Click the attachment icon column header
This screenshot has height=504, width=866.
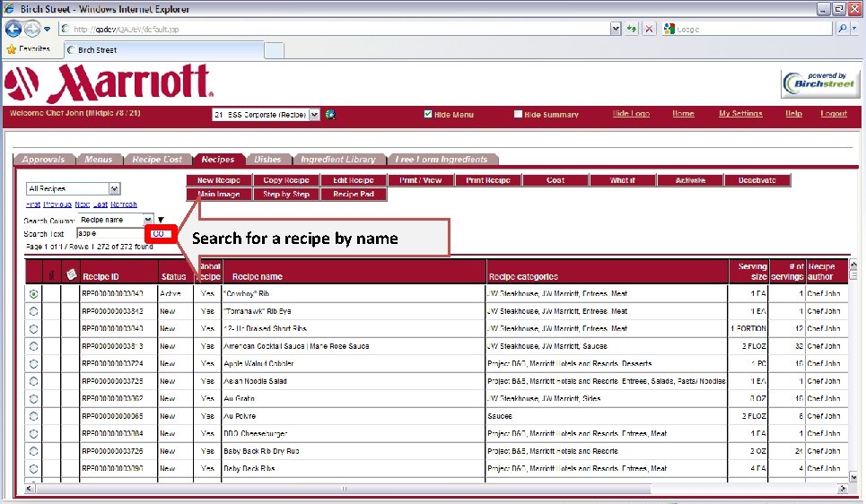pos(52,275)
